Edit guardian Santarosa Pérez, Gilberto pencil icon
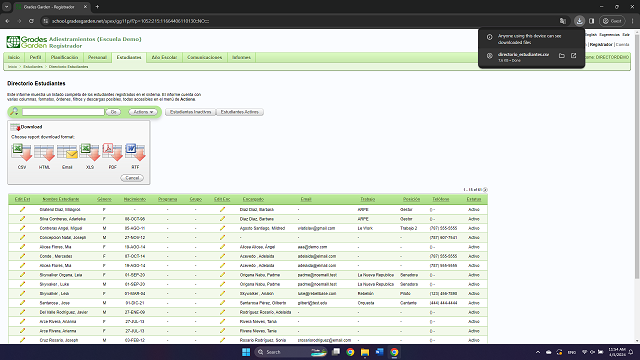 tap(222, 303)
